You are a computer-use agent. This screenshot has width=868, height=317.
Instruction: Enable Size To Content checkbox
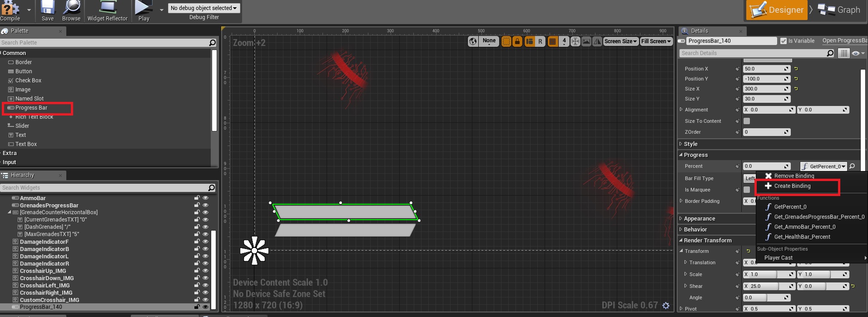pos(747,121)
